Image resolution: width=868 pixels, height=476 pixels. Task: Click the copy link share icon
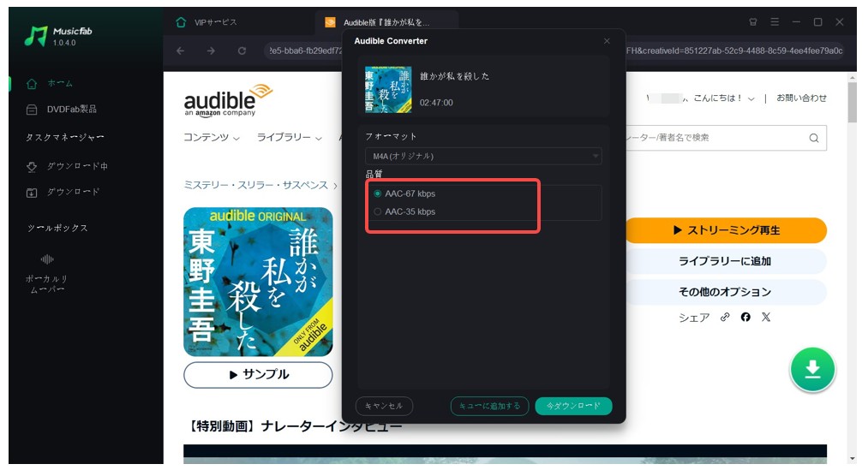[x=725, y=318]
